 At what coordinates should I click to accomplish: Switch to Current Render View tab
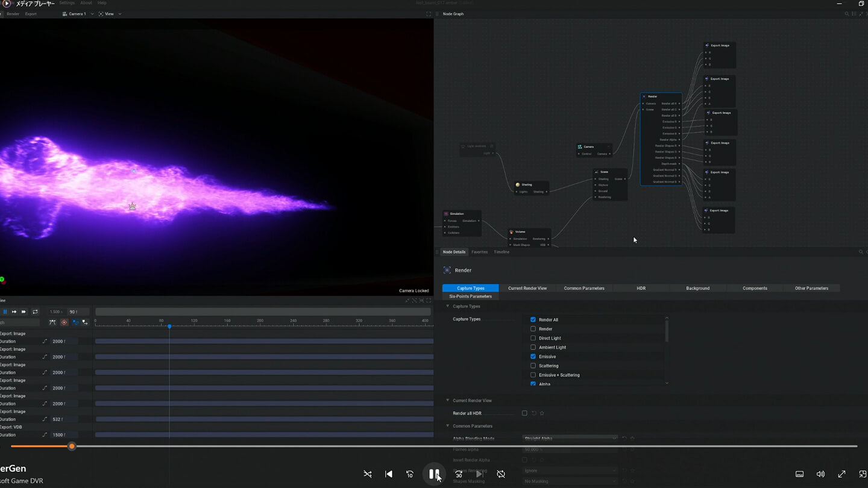point(527,288)
